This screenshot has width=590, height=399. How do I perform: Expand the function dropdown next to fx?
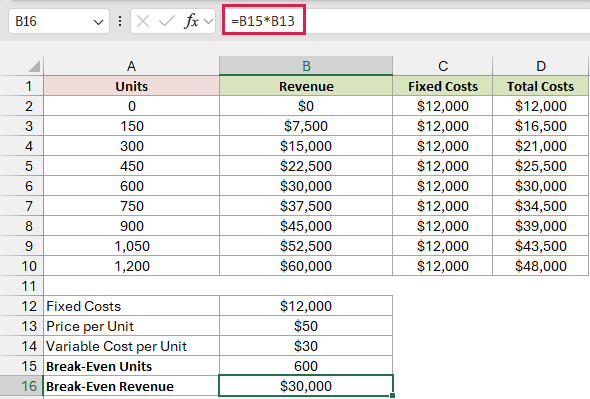(208, 21)
